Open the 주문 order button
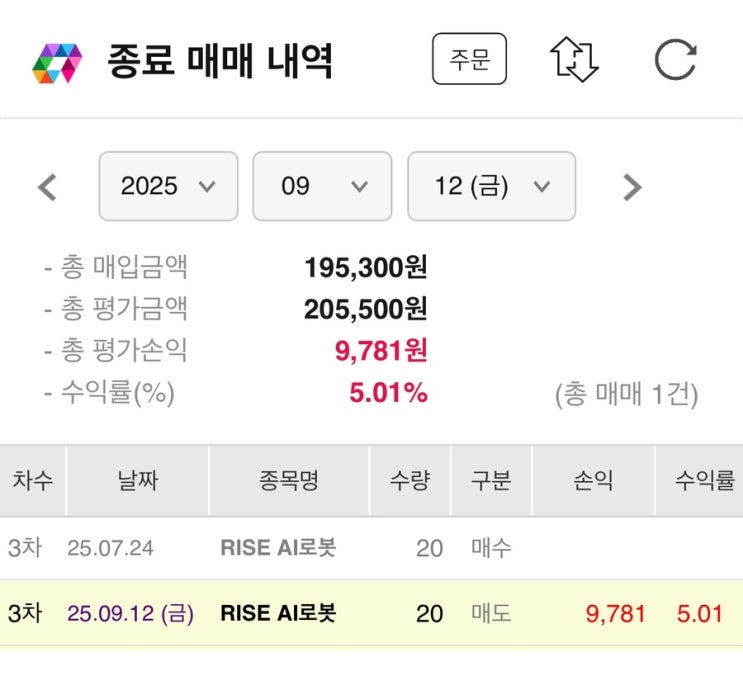 pyautogui.click(x=469, y=60)
